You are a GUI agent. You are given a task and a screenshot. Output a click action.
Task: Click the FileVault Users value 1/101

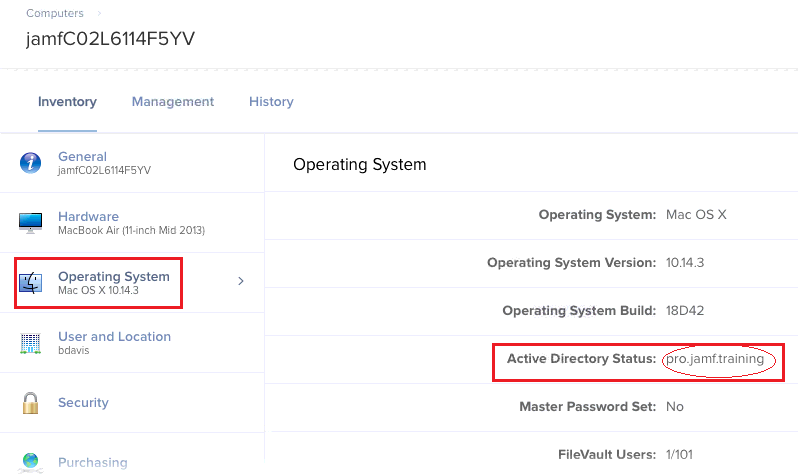(679, 455)
